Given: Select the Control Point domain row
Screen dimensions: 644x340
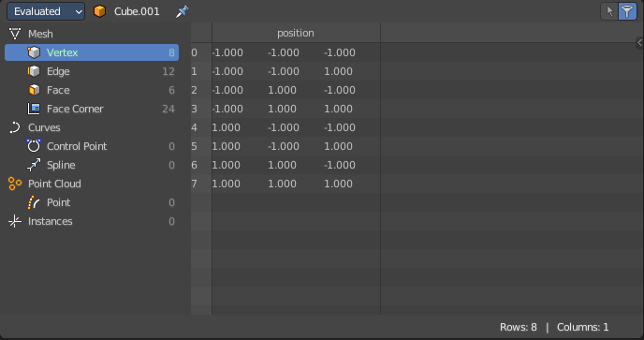Looking at the screenshot, I should 92,146.
